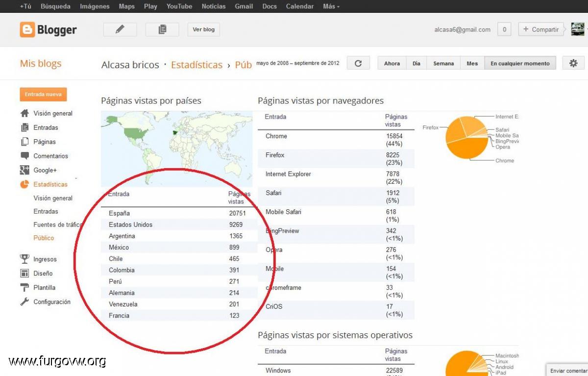The width and height of the screenshot is (588, 376).
Task: Click the browsers pie chart
Action: 467,138
